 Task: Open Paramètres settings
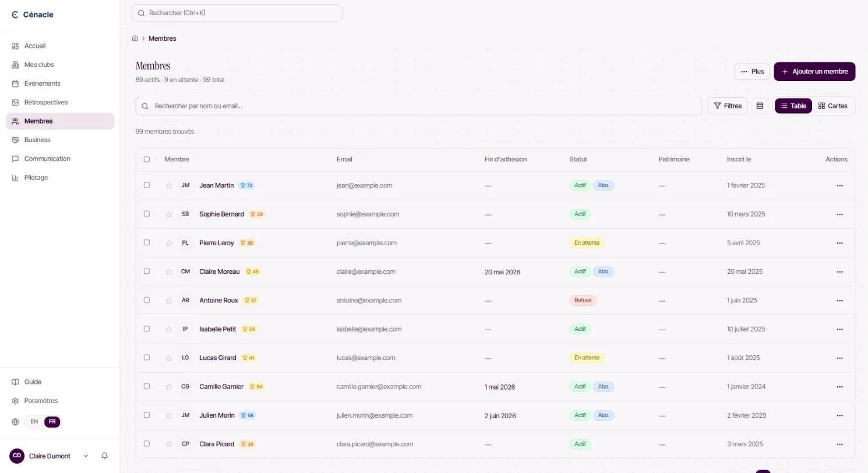[60, 401]
